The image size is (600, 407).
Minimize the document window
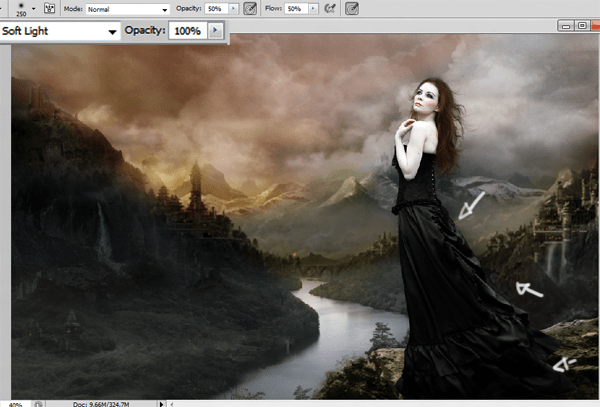(x=566, y=26)
